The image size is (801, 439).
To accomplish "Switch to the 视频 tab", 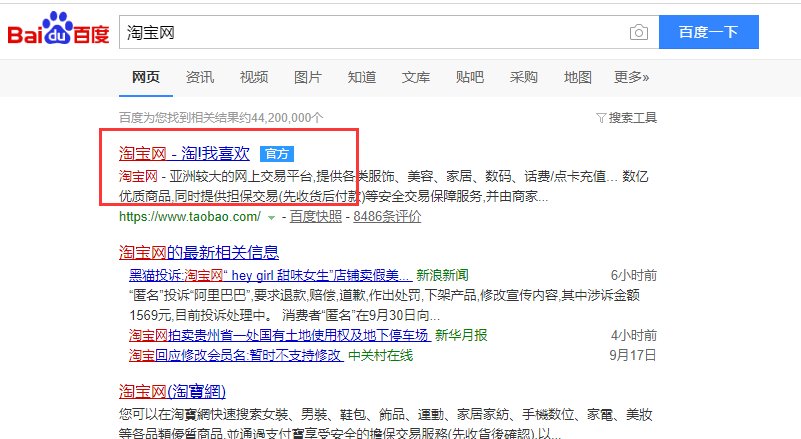I will click(x=254, y=77).
